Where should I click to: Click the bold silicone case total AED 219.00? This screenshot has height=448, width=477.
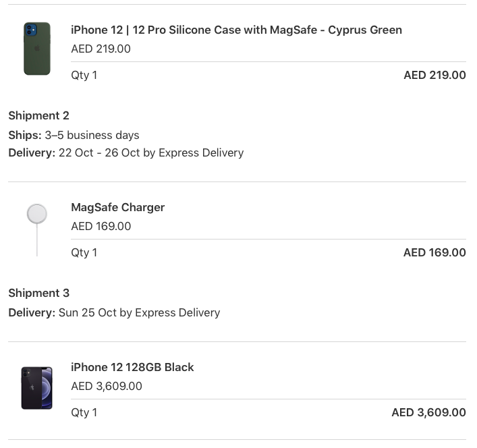(x=434, y=75)
